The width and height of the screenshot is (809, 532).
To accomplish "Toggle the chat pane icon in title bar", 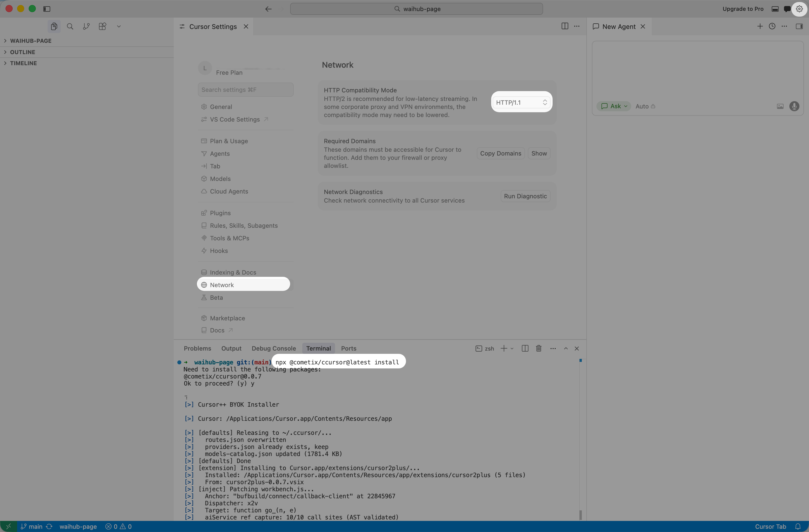I will [x=787, y=9].
